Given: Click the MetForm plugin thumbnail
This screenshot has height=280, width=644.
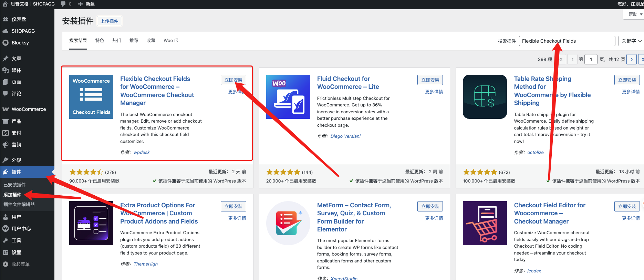Looking at the screenshot, I should coord(288,223).
